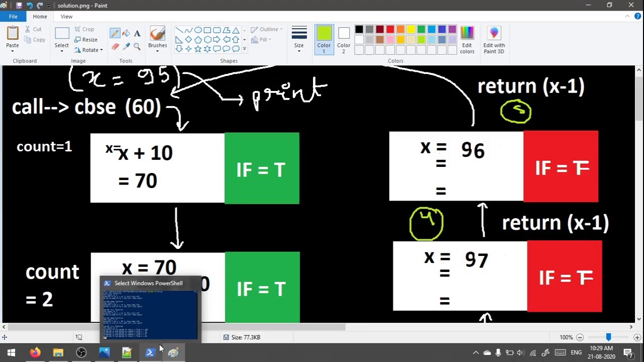Screen dimensions: 644x362
Task: Choose the right arrow shape
Action: pyautogui.click(x=217, y=40)
